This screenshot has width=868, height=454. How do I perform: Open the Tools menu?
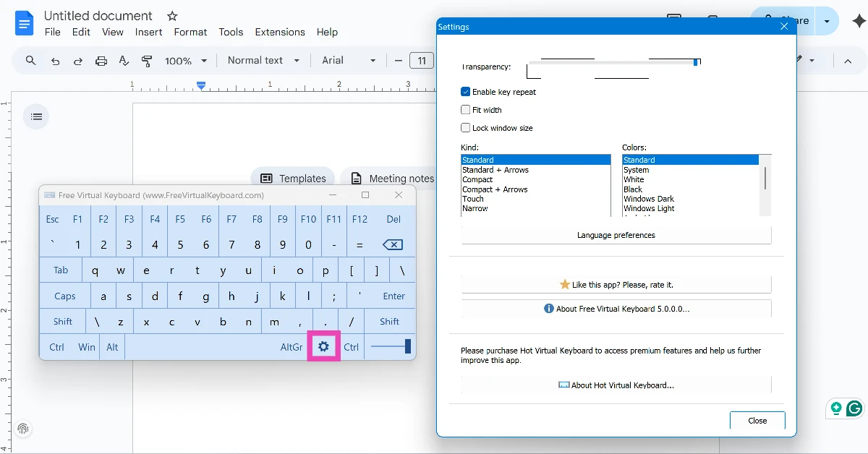point(231,32)
